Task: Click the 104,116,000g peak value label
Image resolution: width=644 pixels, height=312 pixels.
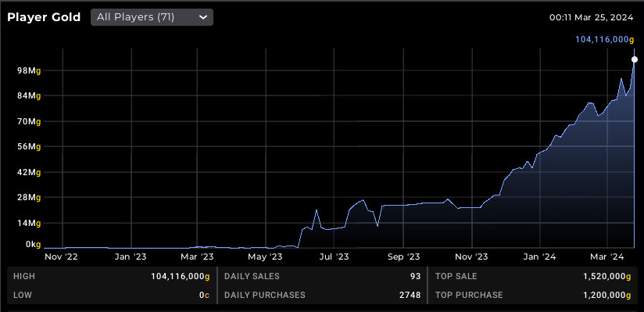Action: coord(602,39)
